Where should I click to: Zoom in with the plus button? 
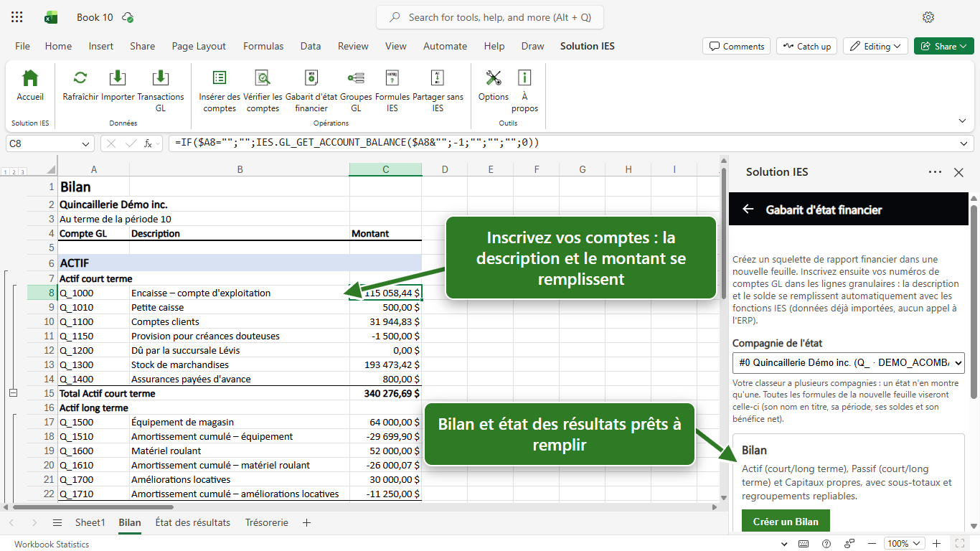coord(936,544)
